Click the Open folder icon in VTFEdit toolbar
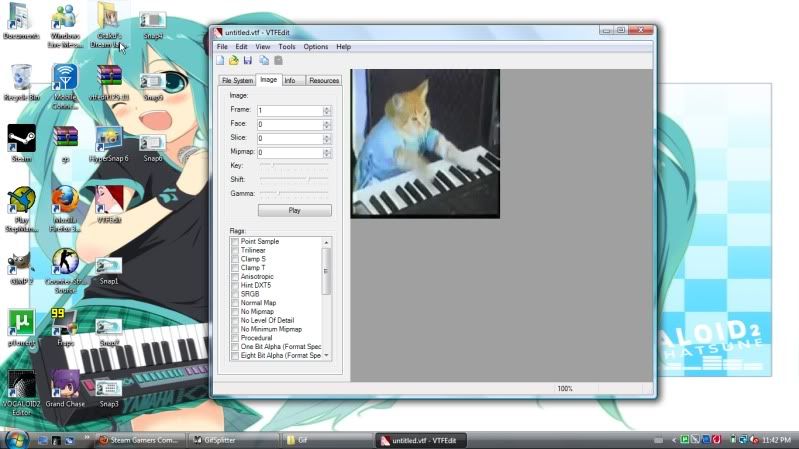This screenshot has height=449, width=799. [233, 61]
